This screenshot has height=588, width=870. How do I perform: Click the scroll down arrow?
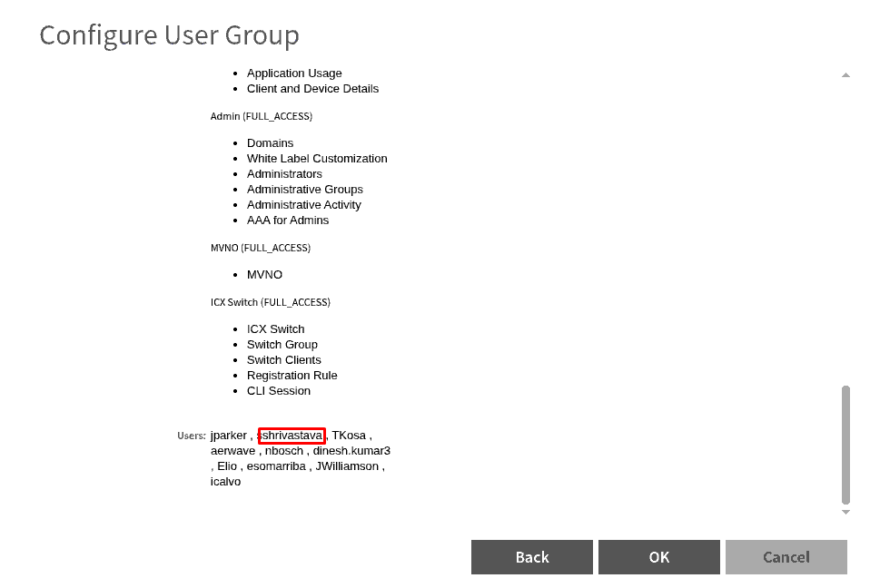[x=845, y=513]
